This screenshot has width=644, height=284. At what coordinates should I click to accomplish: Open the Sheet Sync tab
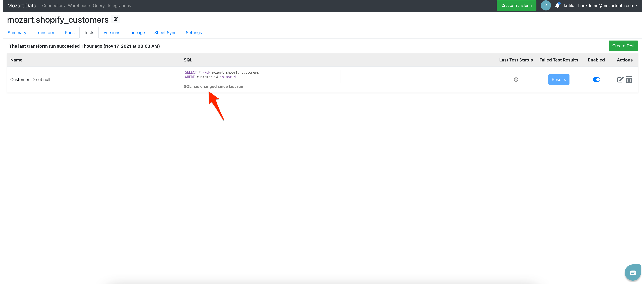pos(165,33)
